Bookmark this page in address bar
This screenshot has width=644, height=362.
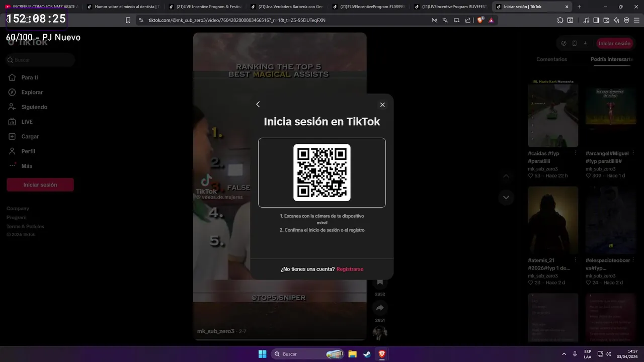(128, 20)
